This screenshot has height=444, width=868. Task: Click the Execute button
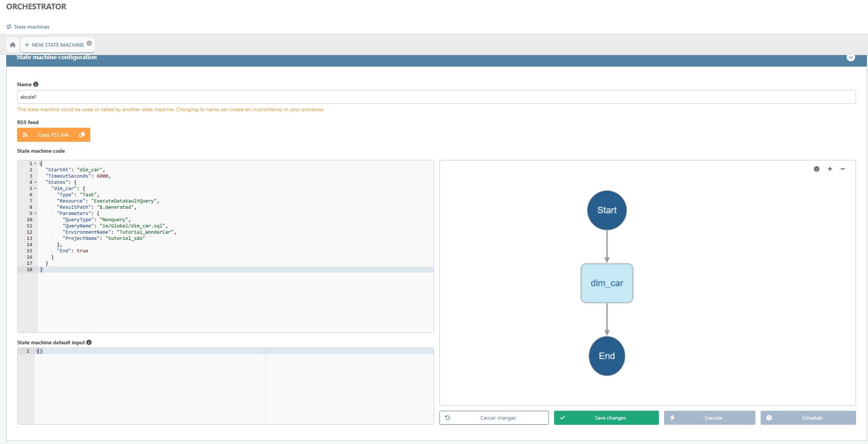(709, 418)
